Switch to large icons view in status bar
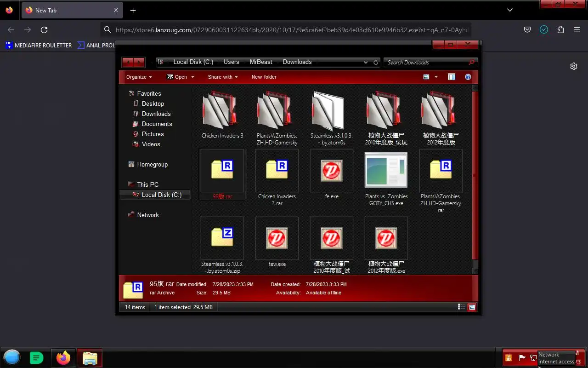The height and width of the screenshot is (368, 588). click(472, 307)
